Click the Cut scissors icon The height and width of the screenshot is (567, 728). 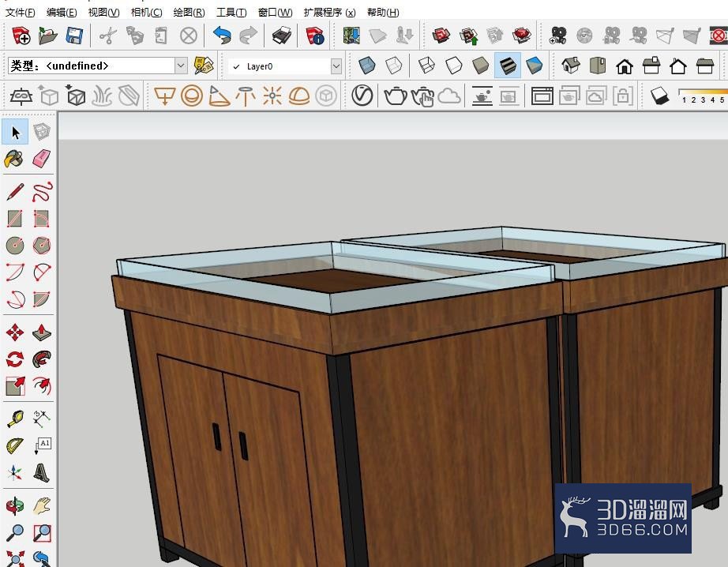click(107, 36)
